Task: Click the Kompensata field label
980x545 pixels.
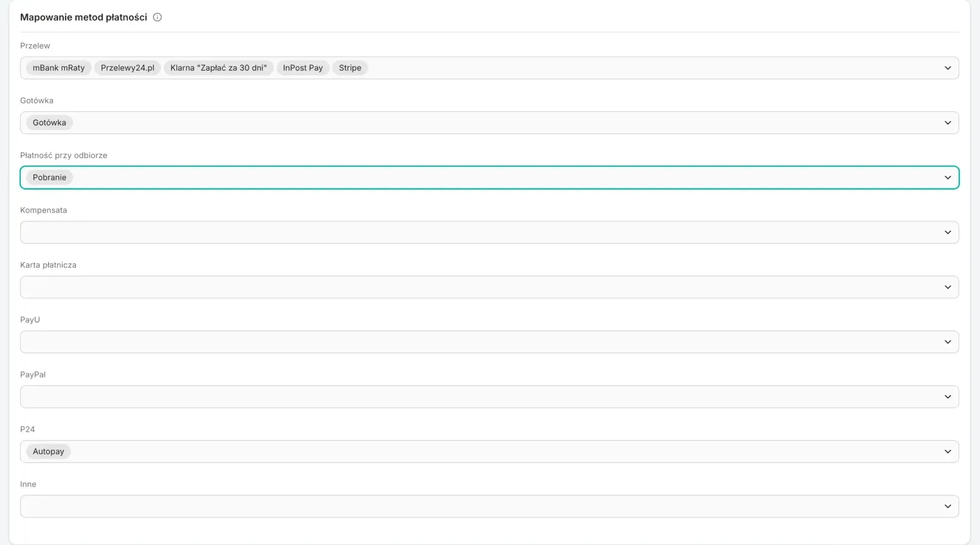Action: point(43,210)
